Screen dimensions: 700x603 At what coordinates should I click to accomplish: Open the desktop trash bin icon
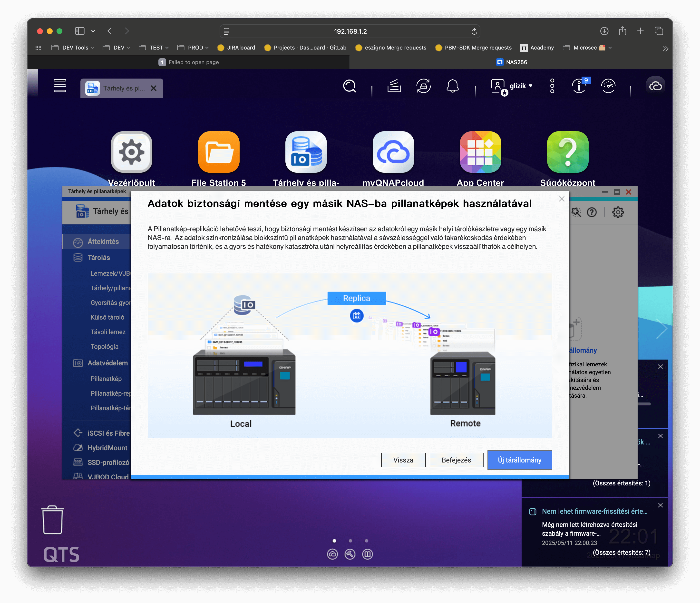(52, 520)
